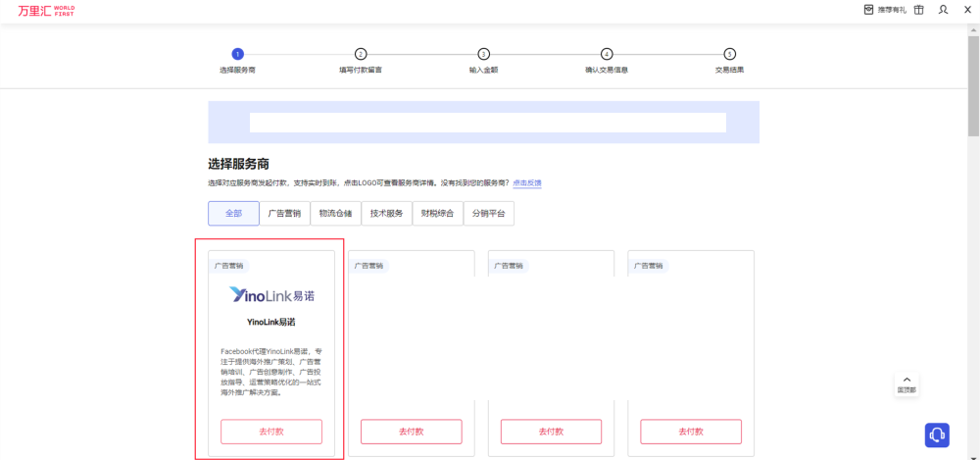Click the 点击反馈 feedback link

pos(527,183)
